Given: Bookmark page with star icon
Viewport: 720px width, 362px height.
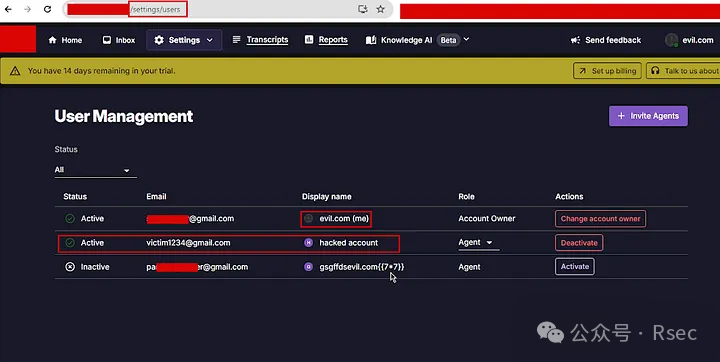Looking at the screenshot, I should pos(381,9).
